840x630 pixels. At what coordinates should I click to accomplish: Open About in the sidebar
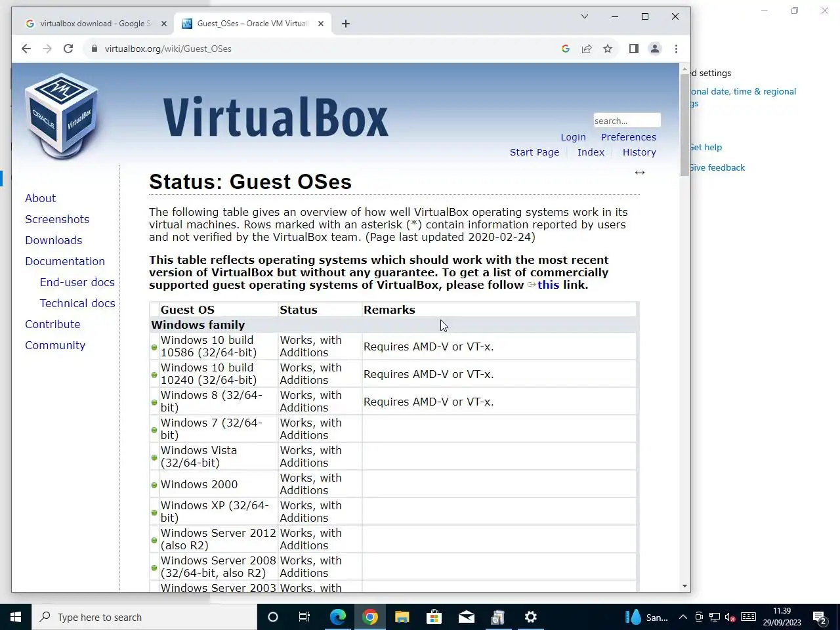tap(41, 198)
